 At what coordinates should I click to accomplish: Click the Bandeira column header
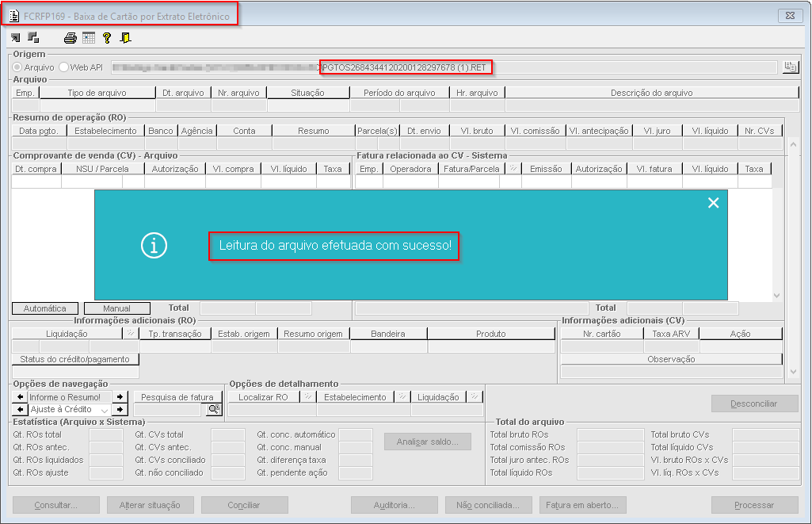(x=388, y=334)
